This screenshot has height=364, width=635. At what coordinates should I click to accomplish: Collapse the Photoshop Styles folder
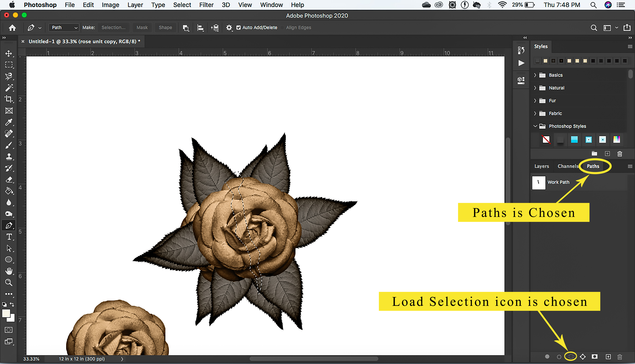click(x=535, y=126)
